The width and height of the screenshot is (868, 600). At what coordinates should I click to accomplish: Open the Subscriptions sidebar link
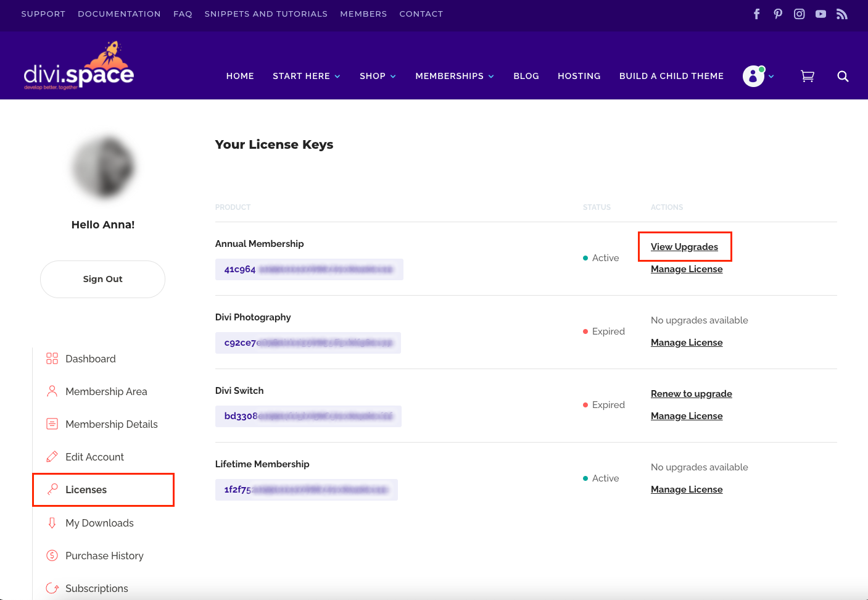coord(97,588)
